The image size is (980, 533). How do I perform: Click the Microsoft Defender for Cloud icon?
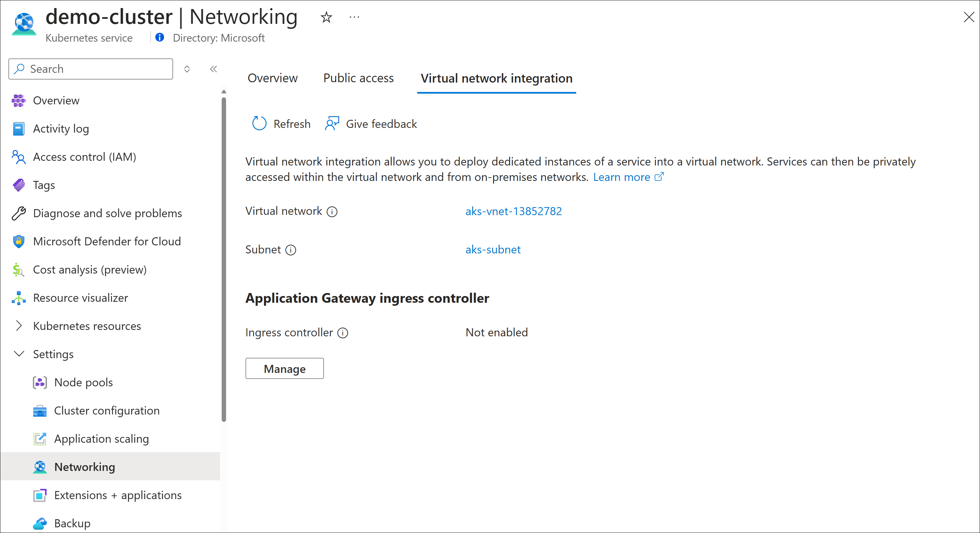point(18,241)
